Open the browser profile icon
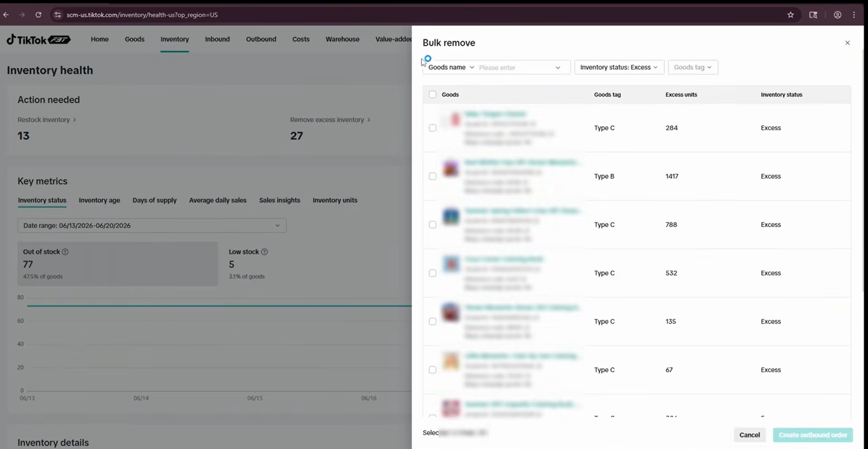 pos(837,15)
